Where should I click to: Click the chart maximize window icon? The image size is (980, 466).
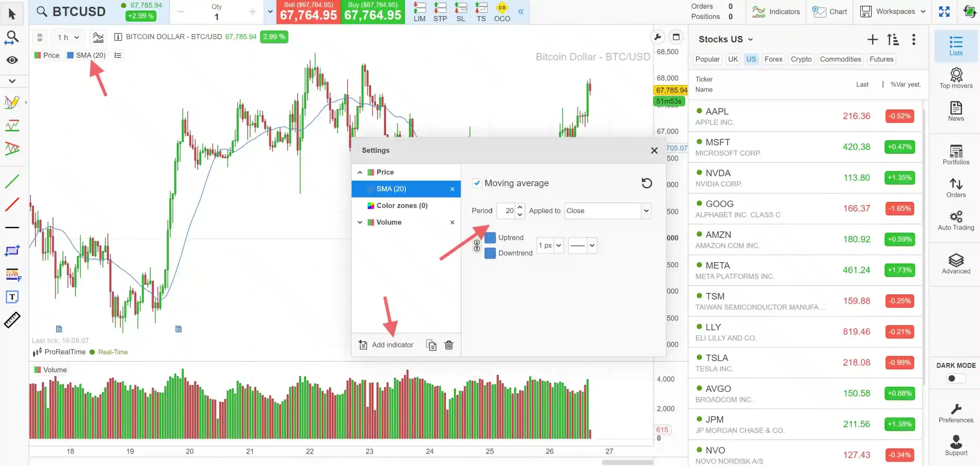point(676,37)
